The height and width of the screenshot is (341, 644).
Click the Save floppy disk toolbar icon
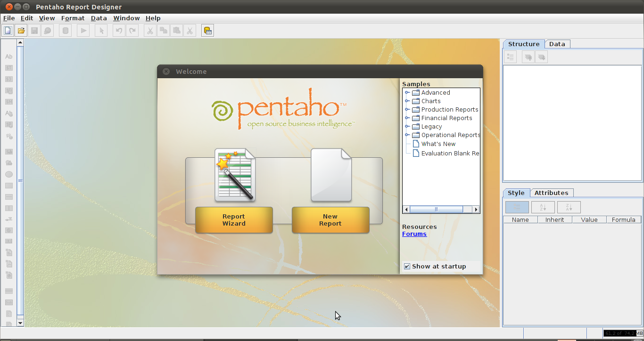pos(34,31)
